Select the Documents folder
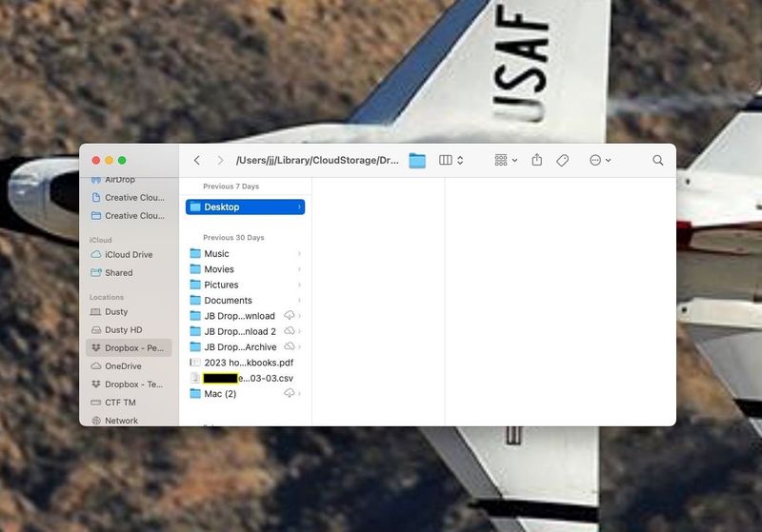Viewport: 762px width, 532px height. point(245,300)
